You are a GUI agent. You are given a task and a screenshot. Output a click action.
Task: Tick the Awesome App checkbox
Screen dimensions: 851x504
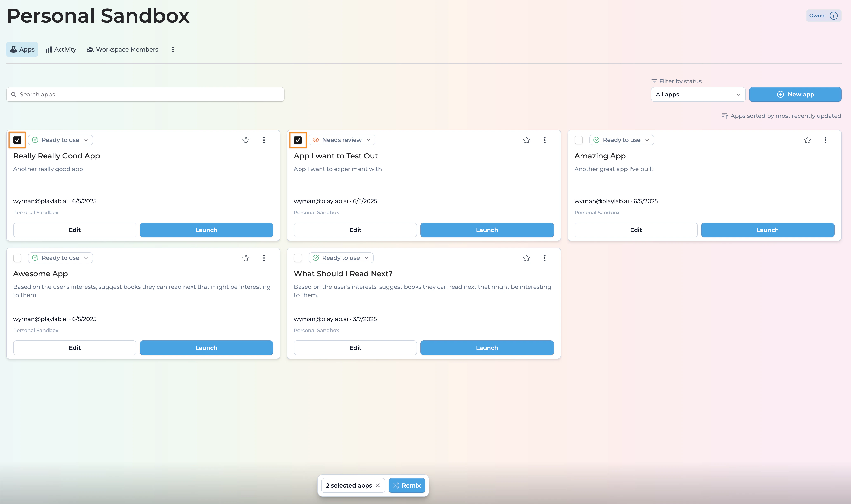[17, 258]
